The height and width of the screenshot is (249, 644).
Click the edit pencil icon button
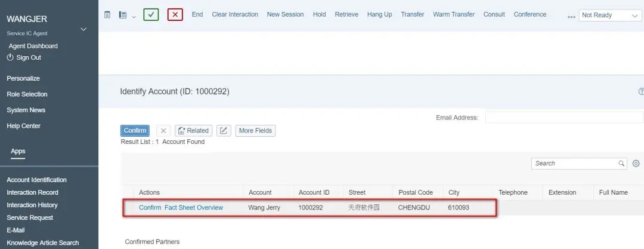(224, 130)
